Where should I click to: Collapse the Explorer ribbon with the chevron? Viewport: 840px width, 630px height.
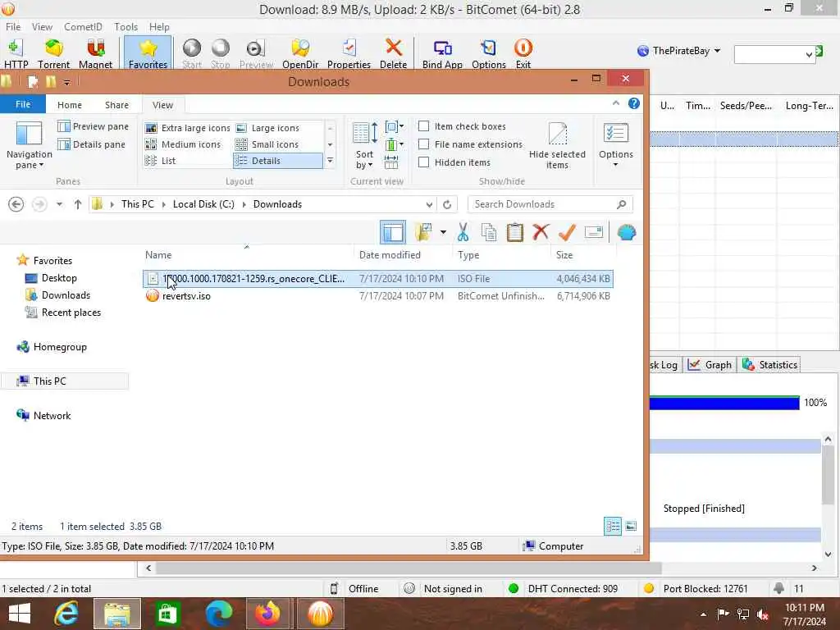pos(615,103)
